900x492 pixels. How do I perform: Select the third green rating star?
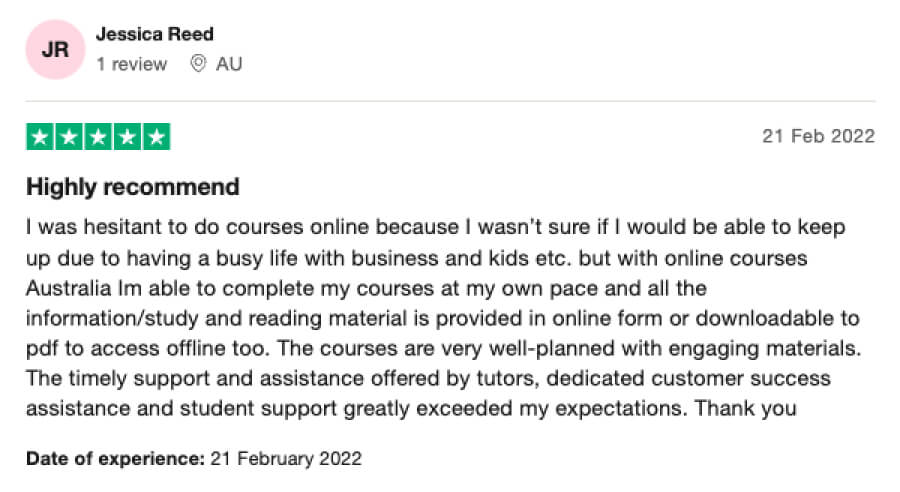[x=98, y=137]
